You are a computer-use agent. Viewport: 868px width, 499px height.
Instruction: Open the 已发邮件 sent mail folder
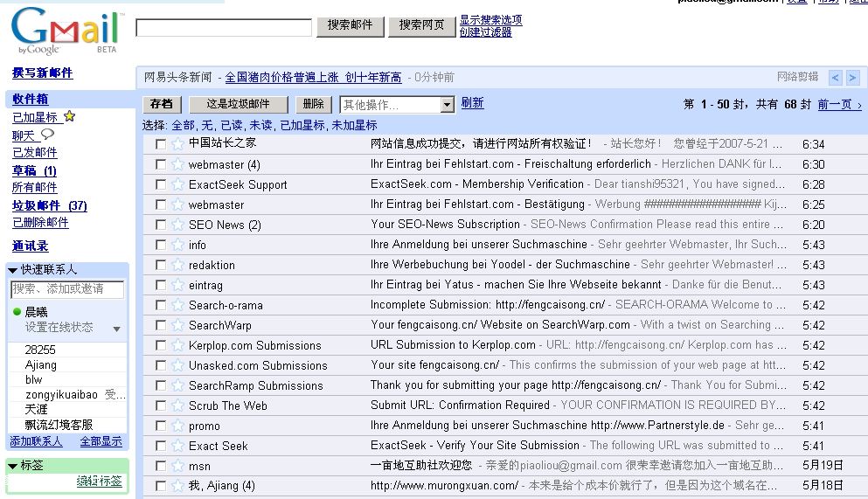coord(34,152)
